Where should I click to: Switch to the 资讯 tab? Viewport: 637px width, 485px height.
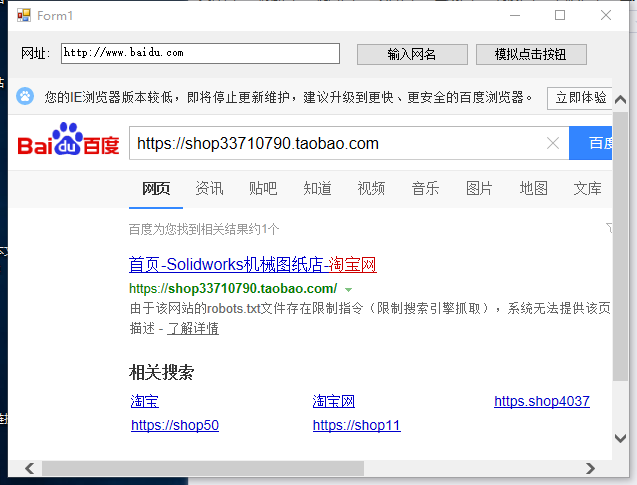coord(209,188)
